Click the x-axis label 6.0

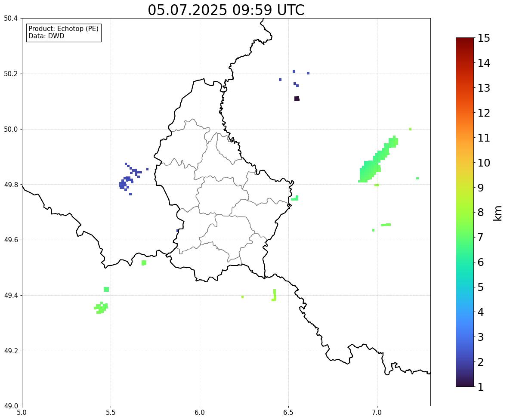(200, 413)
